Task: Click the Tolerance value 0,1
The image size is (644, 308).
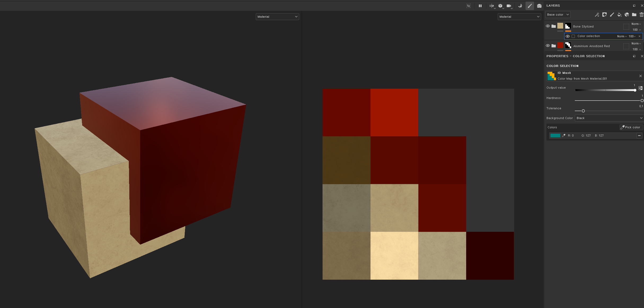Action: [x=641, y=106]
